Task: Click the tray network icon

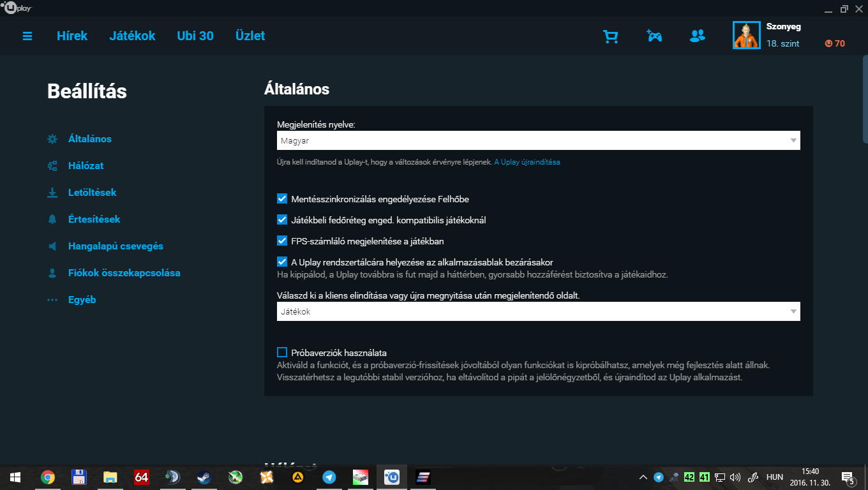Action: tap(719, 477)
